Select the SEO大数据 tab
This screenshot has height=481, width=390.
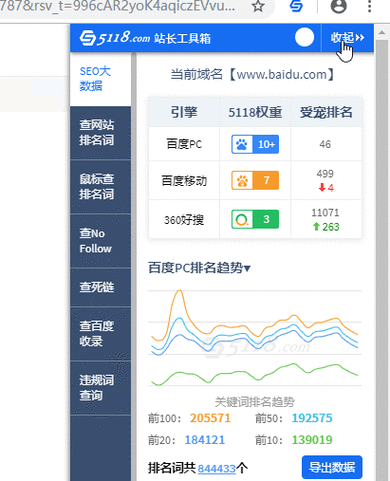100,79
